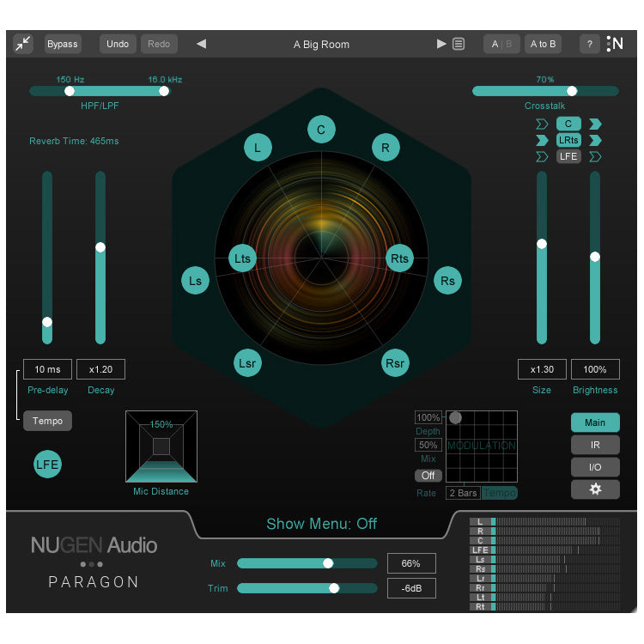Toggle the A|B comparison button
The height and width of the screenshot is (644, 644).
click(501, 44)
